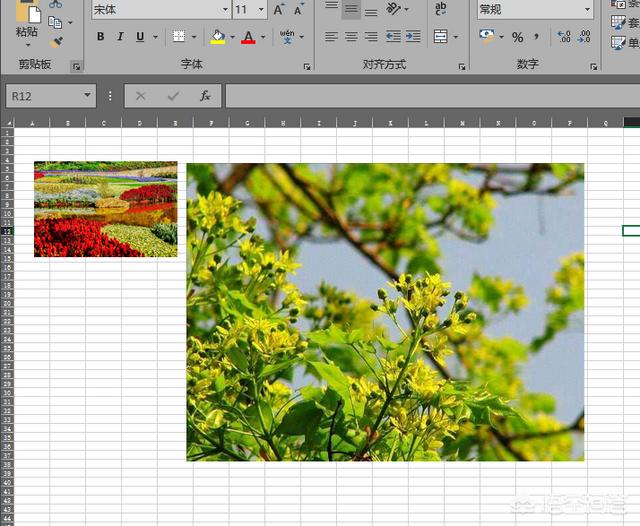Click the insert function fx icon
This screenshot has width=640, height=526.
(x=204, y=96)
